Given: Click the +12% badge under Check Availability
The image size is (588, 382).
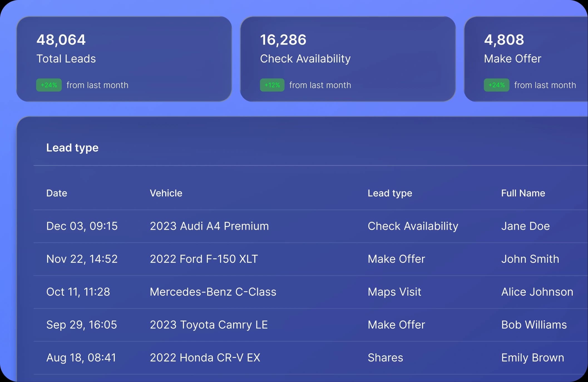Looking at the screenshot, I should [x=272, y=85].
